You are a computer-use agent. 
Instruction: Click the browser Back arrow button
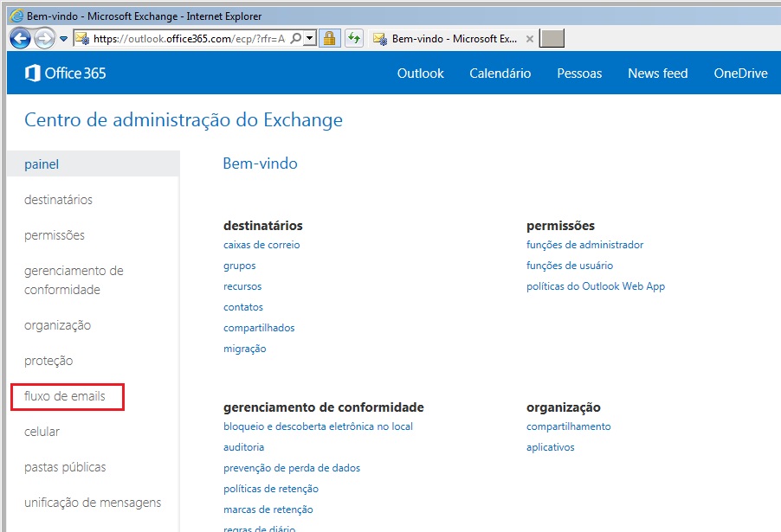(x=20, y=38)
